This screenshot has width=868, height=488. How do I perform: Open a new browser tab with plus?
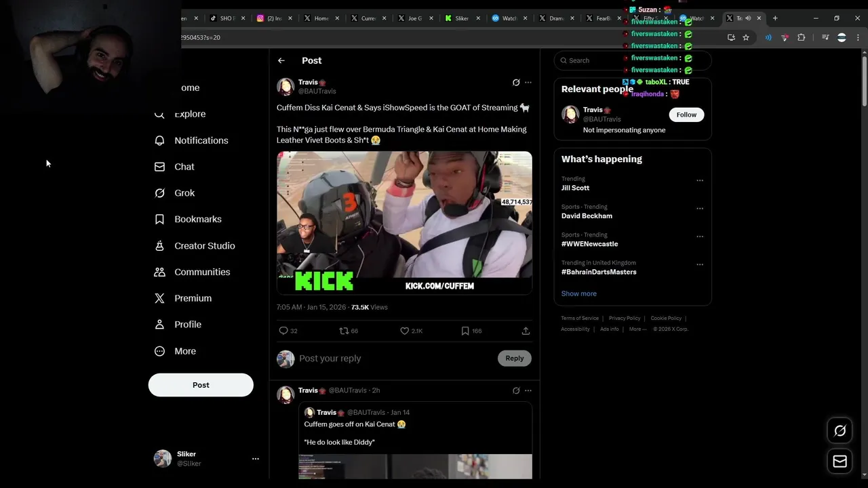point(775,18)
